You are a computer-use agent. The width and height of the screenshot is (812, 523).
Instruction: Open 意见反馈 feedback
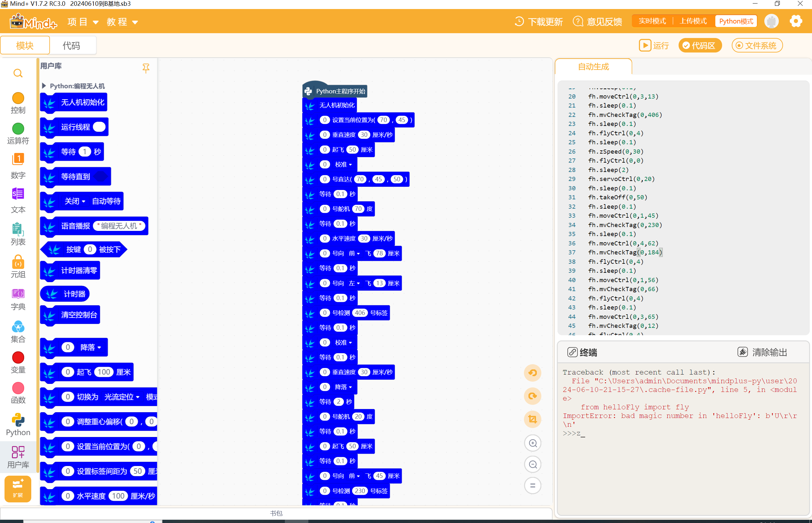point(597,22)
